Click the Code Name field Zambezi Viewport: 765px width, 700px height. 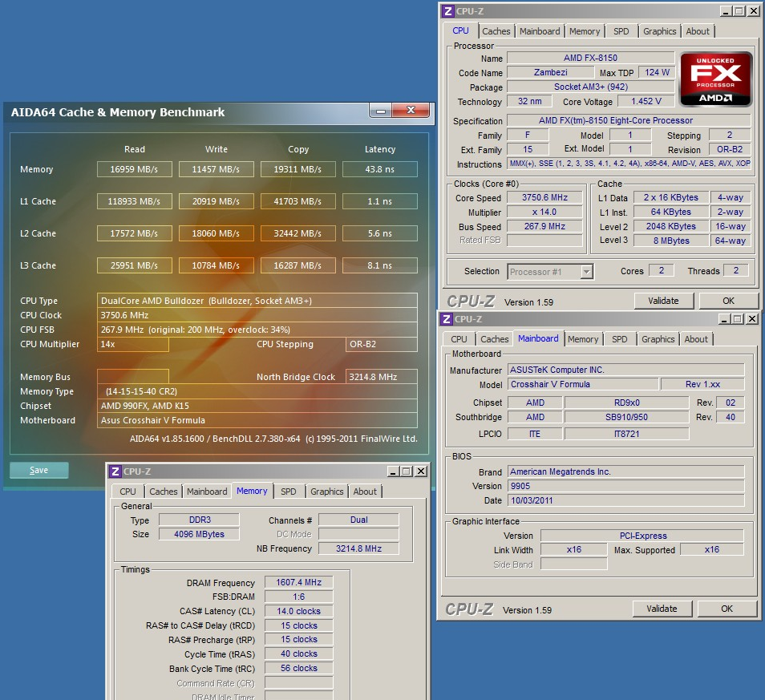click(550, 73)
